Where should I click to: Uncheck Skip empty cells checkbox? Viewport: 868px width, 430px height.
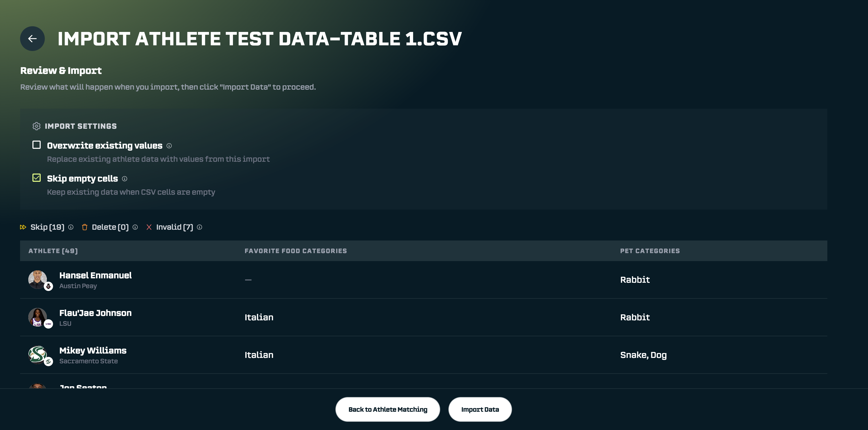36,178
